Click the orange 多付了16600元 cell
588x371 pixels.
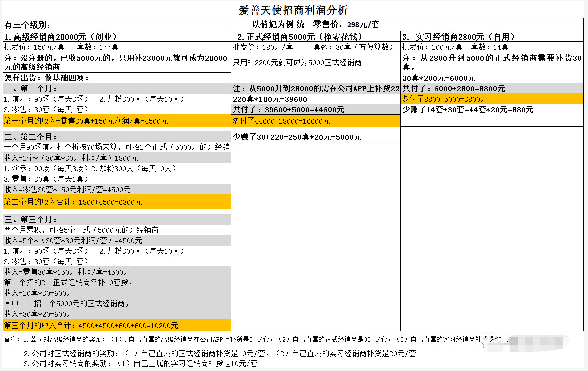point(281,121)
